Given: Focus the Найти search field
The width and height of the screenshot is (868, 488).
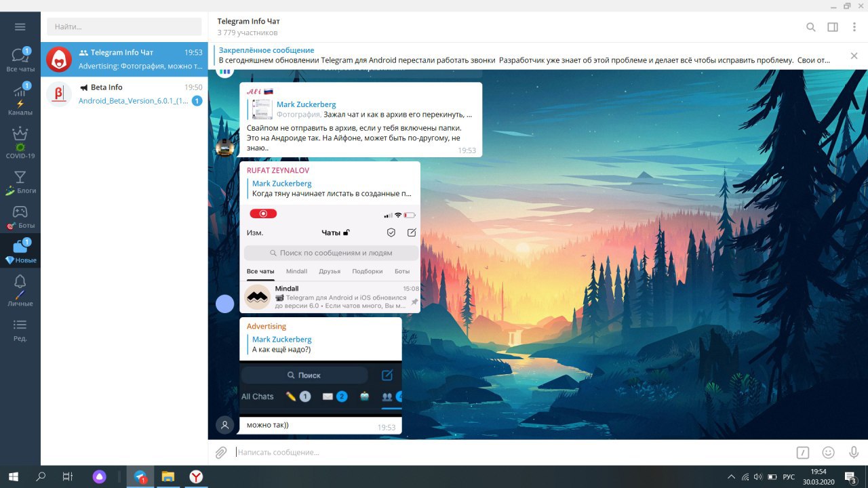Looking at the screenshot, I should pos(124,27).
